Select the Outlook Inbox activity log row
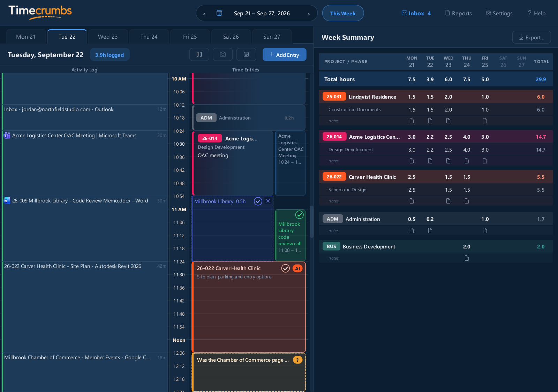The height and width of the screenshot is (392, 558). 85,117
